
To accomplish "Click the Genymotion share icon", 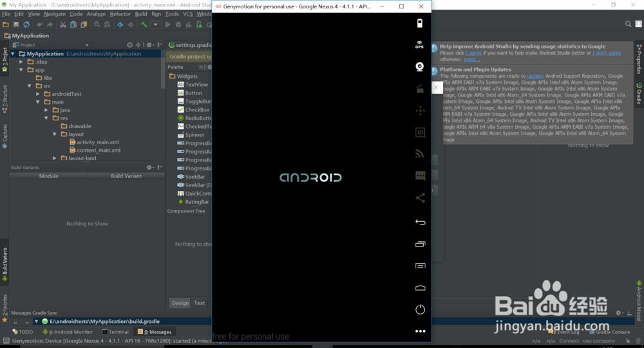I will coord(420,198).
